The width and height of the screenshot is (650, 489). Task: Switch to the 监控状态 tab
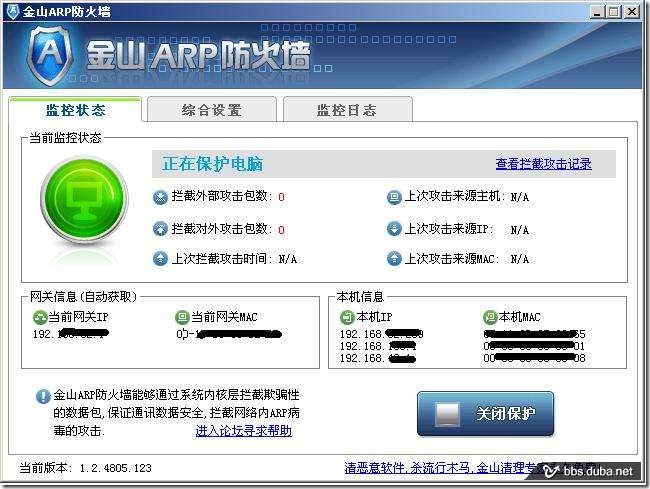(75, 110)
